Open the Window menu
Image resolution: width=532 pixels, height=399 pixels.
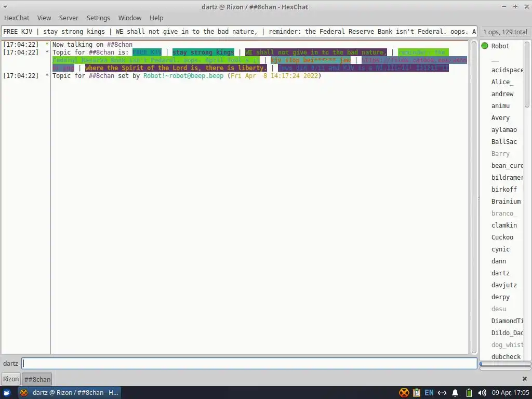[129, 18]
